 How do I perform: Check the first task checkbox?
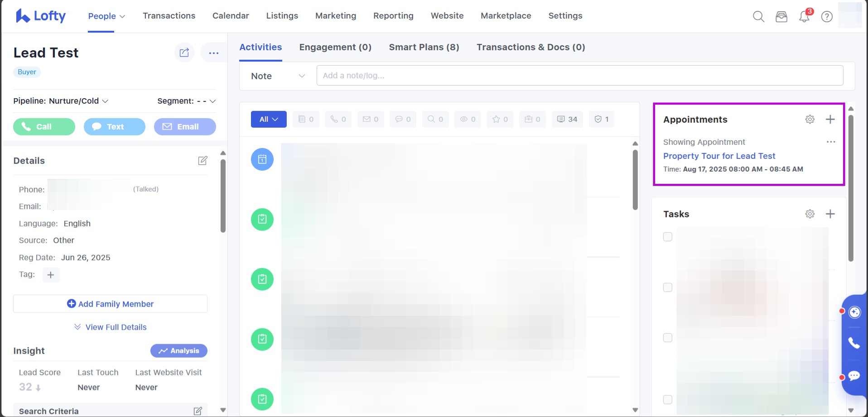tap(668, 237)
